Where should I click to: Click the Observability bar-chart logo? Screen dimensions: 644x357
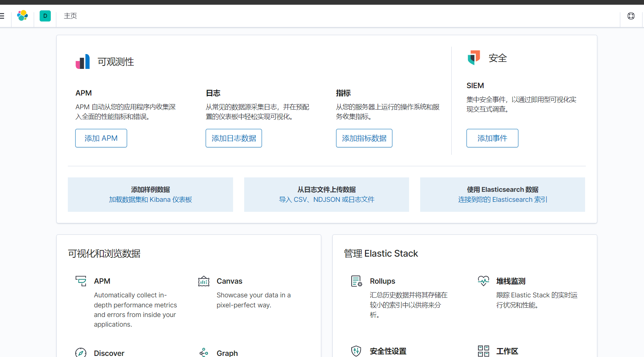coord(83,61)
